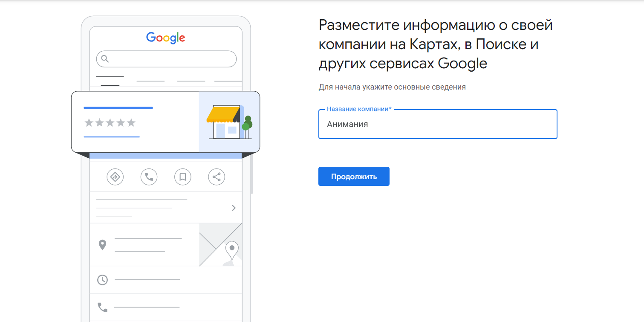Click the storefront illustration with yellow awning
Screen dimensions: 644x322
[229, 122]
